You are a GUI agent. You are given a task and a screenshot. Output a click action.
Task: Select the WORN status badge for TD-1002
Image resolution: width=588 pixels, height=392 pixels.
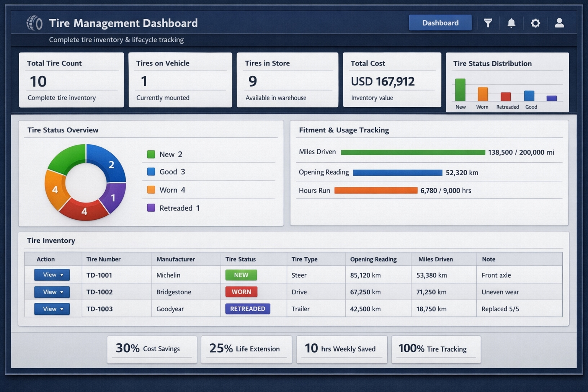[x=241, y=292]
